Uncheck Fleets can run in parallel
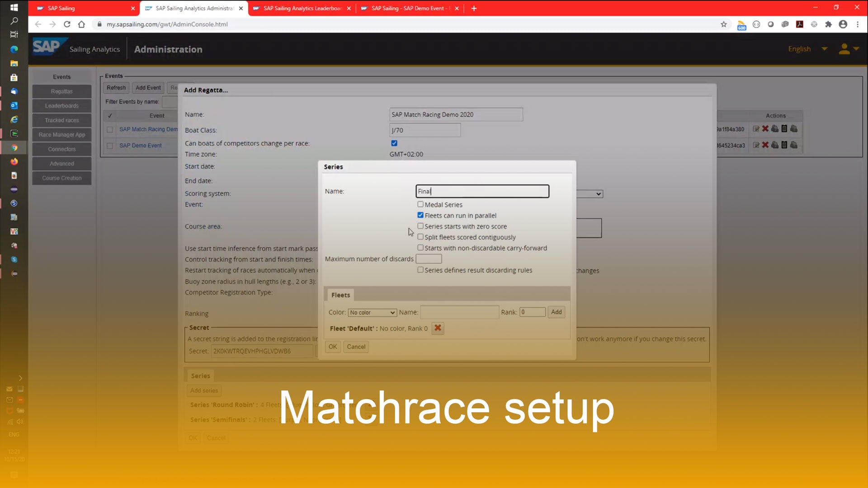Viewport: 868px width, 488px height. click(420, 215)
